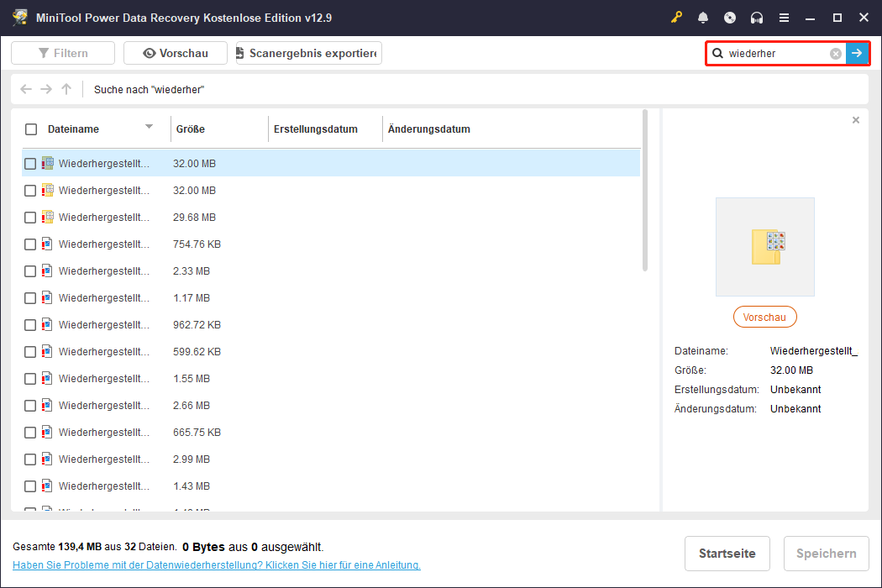Go up one level with the up arrow
Screen dimensions: 882x588
tap(66, 89)
